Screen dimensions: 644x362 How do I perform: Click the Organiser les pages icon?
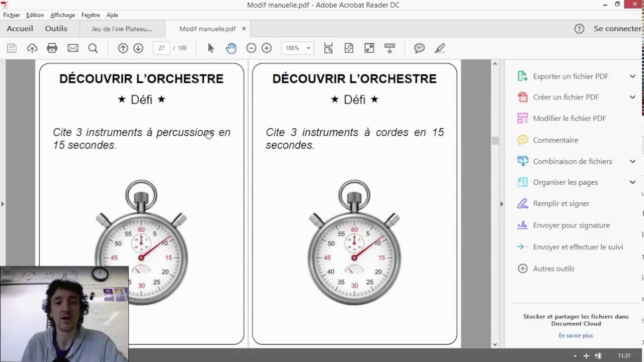pos(523,182)
